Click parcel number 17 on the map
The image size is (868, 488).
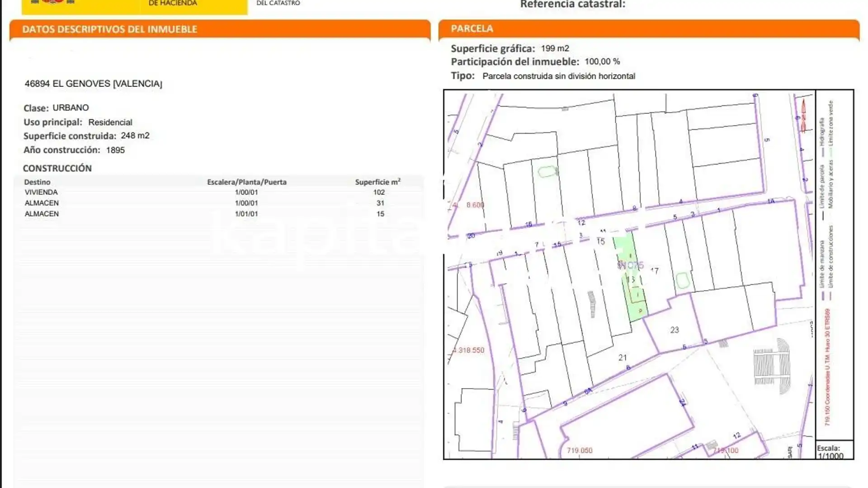click(654, 271)
